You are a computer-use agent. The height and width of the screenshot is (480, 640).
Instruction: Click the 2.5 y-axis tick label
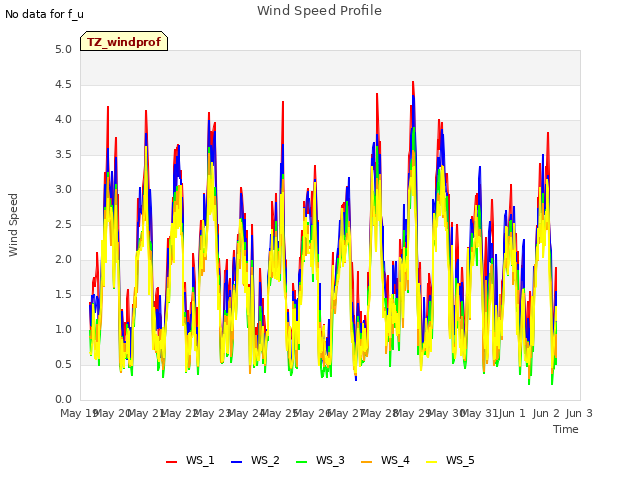point(63,224)
